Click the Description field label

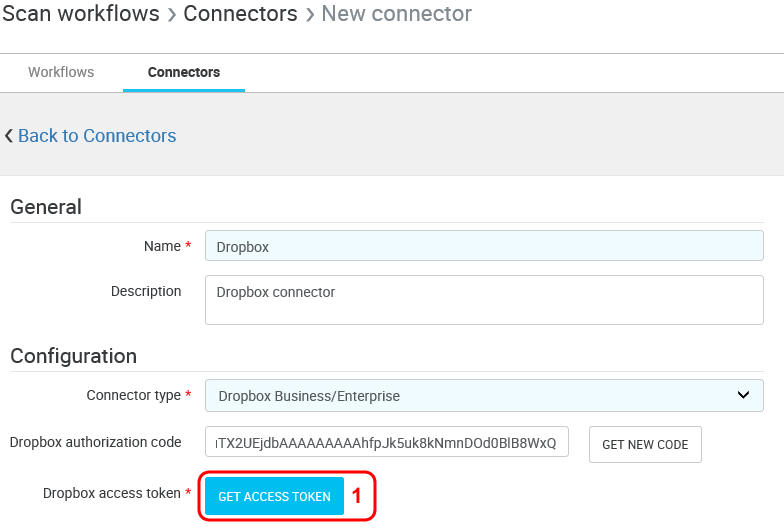146,292
